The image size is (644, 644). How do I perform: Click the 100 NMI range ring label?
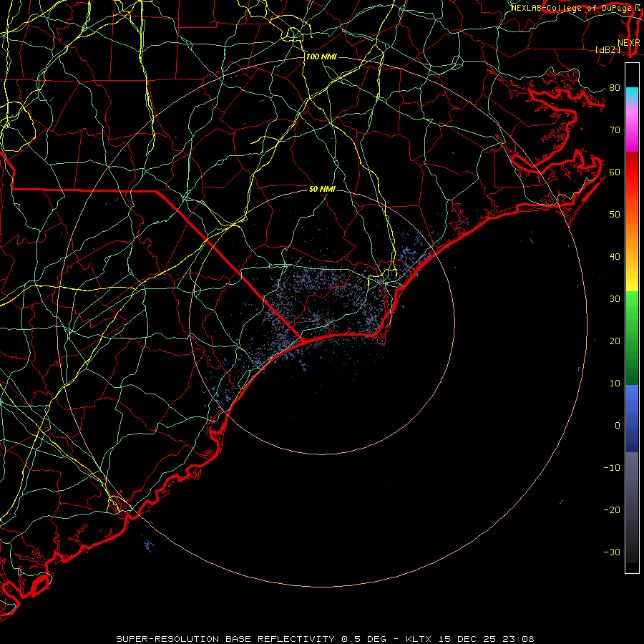coord(321,57)
